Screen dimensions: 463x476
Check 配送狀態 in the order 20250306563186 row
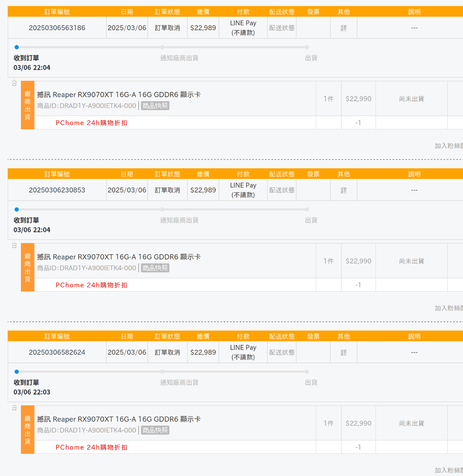[282, 28]
